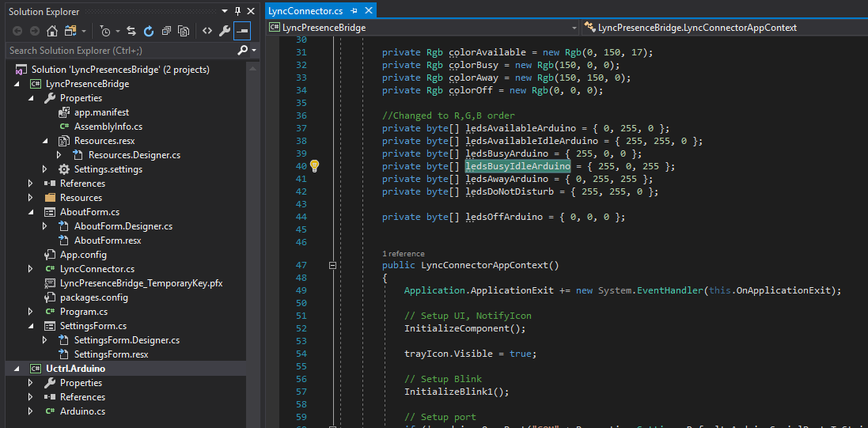Select AboutForm.resx file
Screen dimensions: 868x428
(108, 241)
